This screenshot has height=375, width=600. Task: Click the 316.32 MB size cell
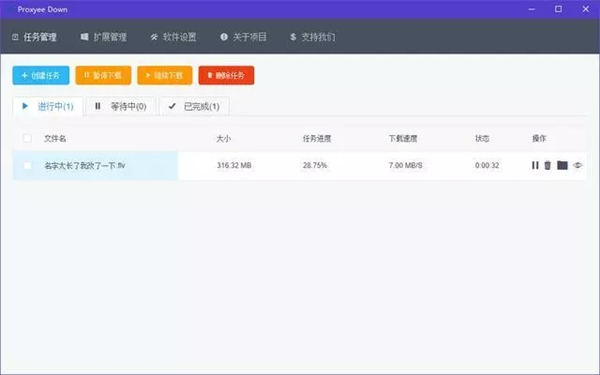(234, 165)
